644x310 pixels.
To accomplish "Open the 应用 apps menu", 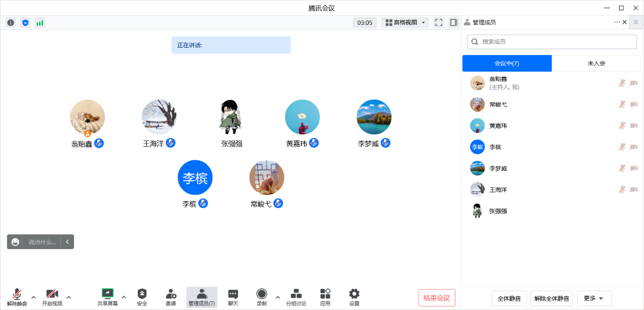I will click(325, 297).
